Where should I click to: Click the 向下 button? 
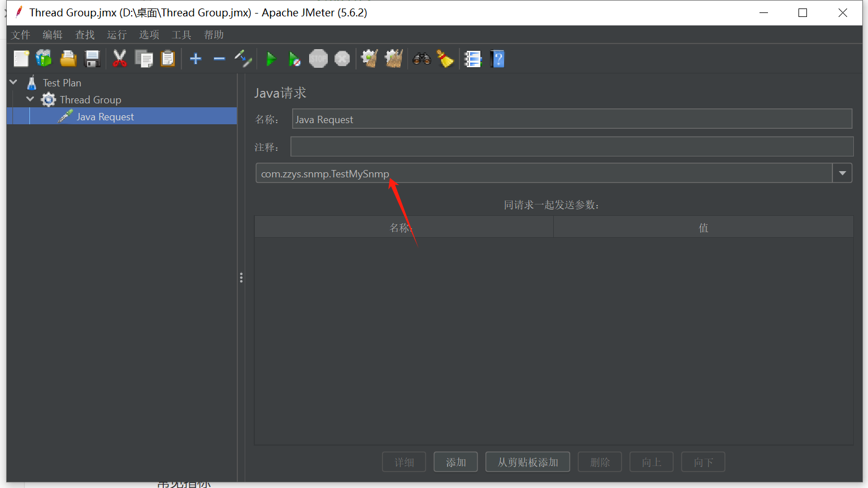[704, 462]
